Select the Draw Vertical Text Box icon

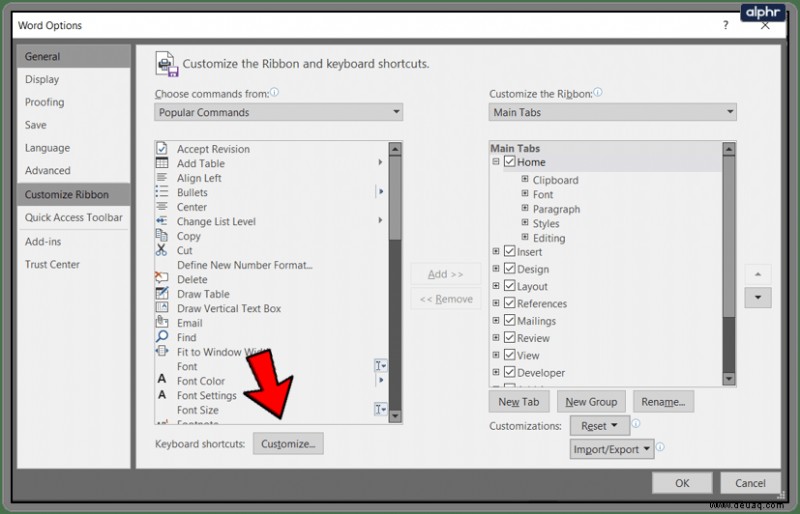[162, 308]
